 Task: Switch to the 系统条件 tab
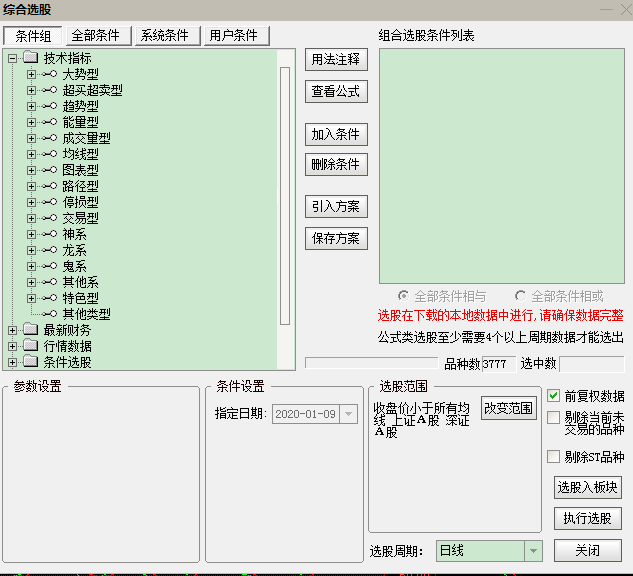[168, 36]
